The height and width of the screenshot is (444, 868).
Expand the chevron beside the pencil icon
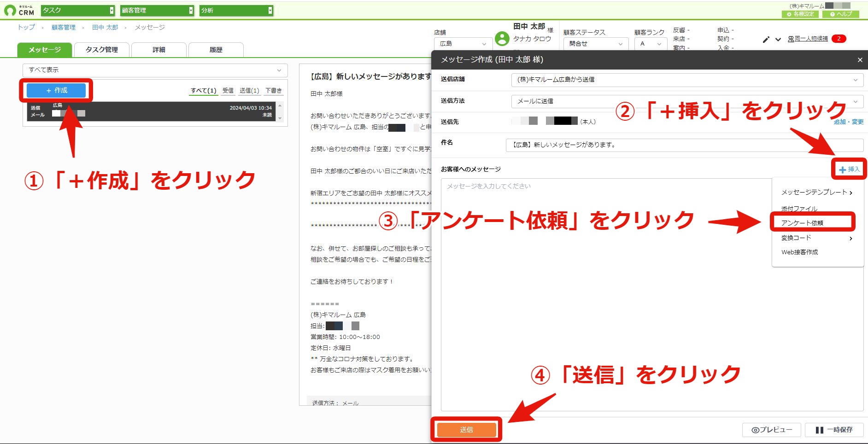point(778,40)
